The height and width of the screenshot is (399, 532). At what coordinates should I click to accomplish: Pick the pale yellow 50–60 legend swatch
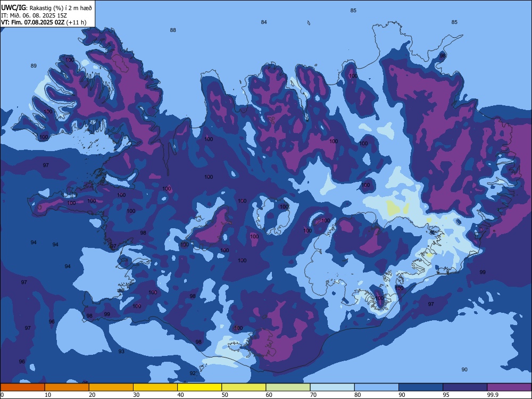point(244,387)
